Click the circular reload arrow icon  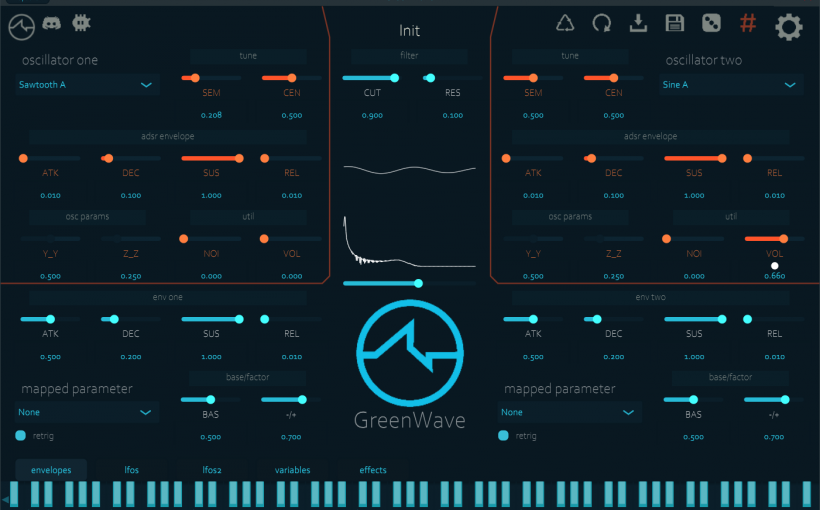(x=602, y=24)
